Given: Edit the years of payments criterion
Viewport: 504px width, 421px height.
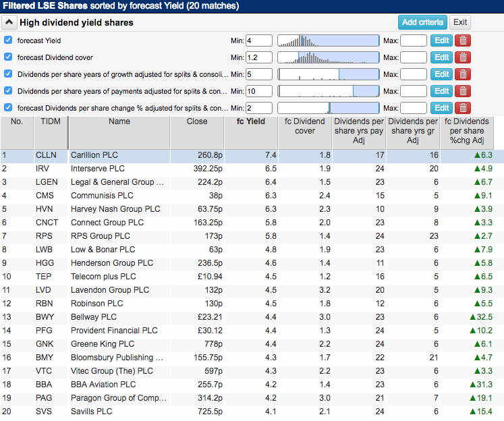Looking at the screenshot, I should coord(442,91).
